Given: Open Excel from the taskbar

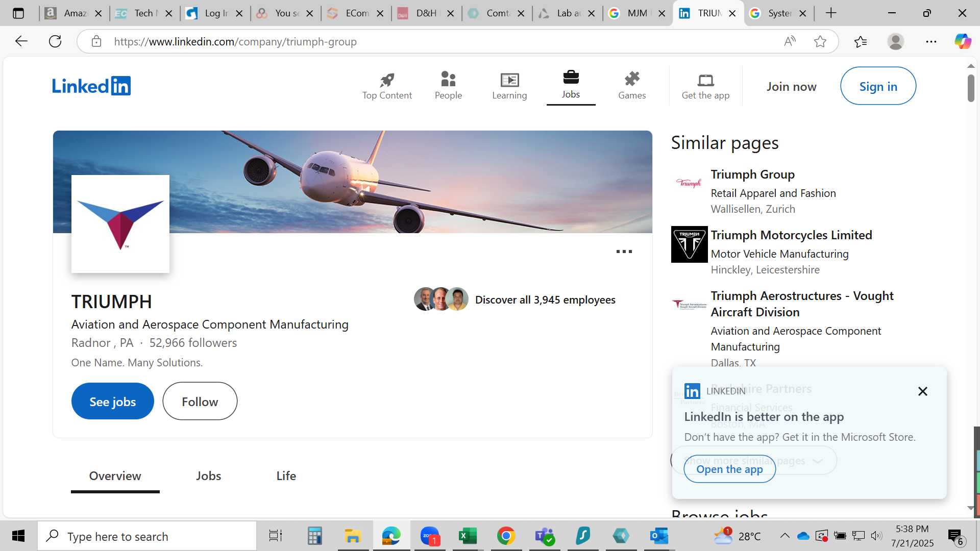Looking at the screenshot, I should (467, 536).
